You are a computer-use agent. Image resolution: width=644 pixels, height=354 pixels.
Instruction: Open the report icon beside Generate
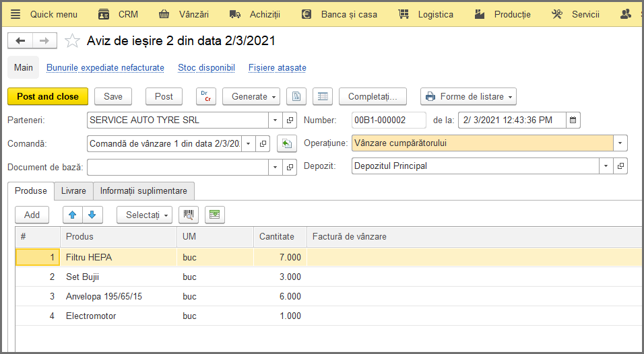click(x=296, y=96)
